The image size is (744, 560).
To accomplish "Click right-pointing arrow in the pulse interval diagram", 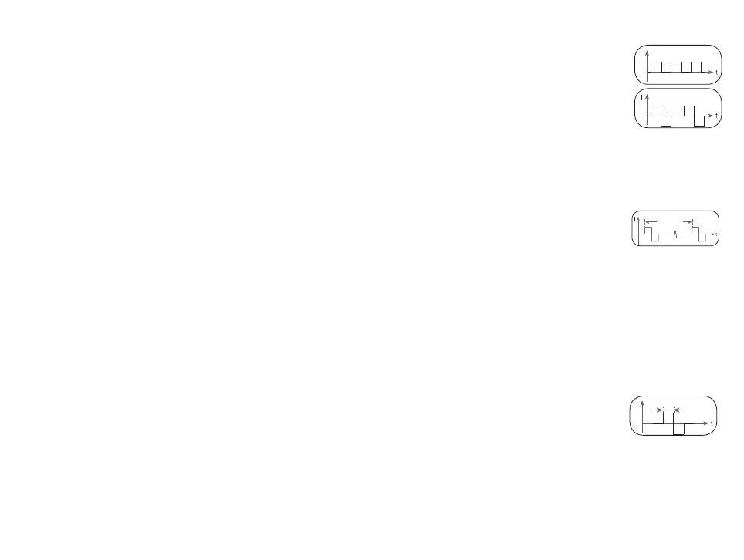I will click(688, 221).
